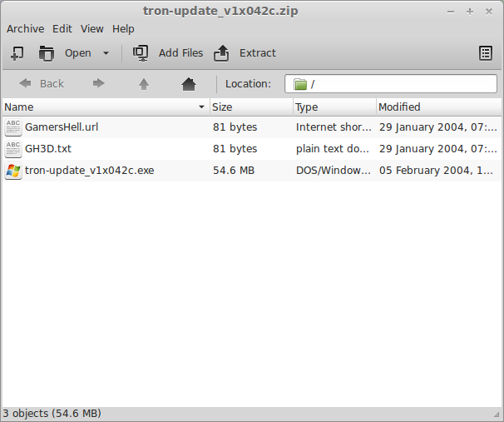Viewport: 504px width, 422px height.
Task: Open the Help menu
Action: pyautogui.click(x=123, y=29)
